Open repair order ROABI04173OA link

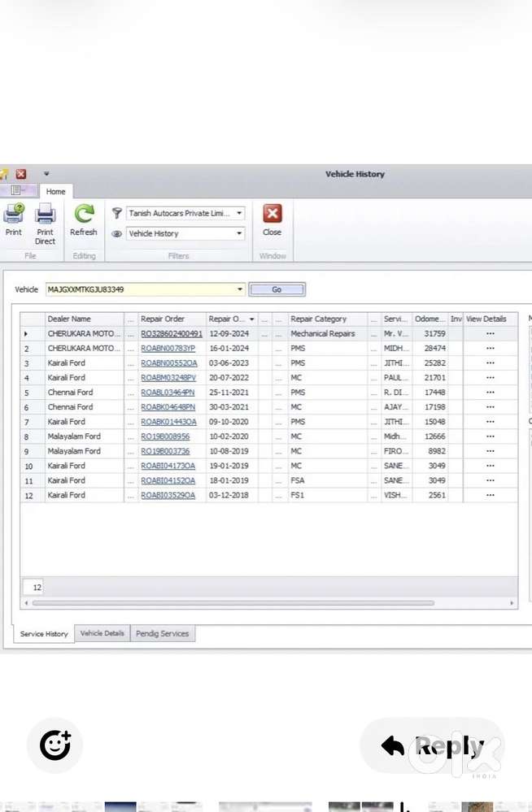click(168, 466)
